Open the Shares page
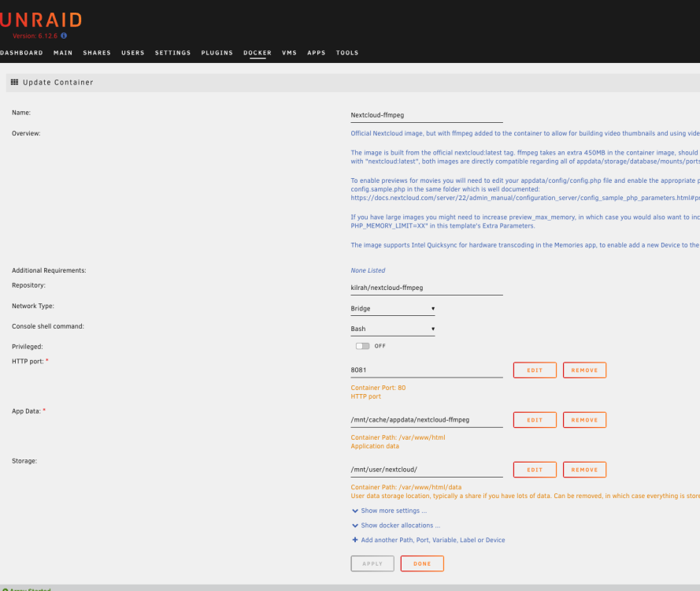The image size is (700, 591). click(x=97, y=53)
